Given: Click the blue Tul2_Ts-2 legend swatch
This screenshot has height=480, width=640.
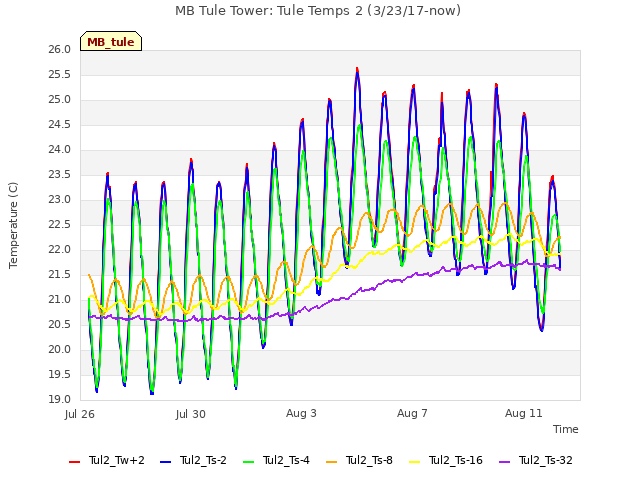Looking at the screenshot, I should (165, 462).
